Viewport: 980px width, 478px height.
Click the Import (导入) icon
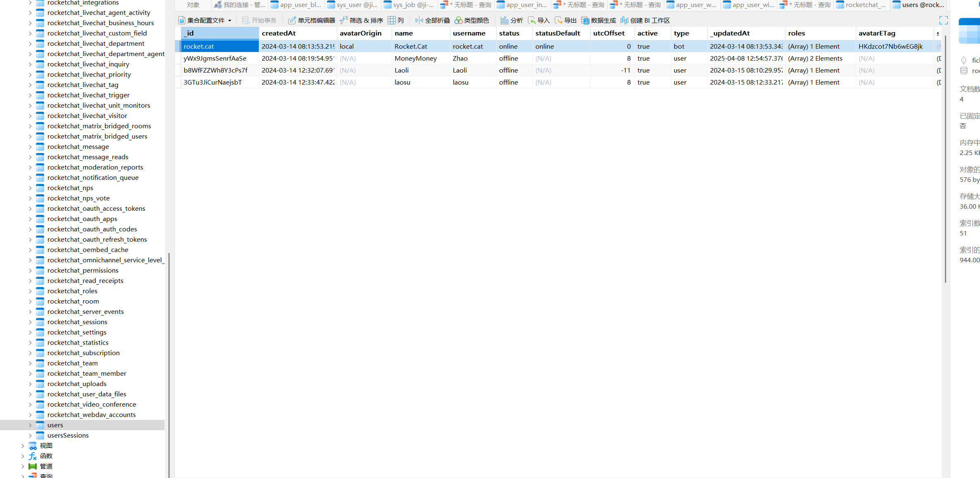point(532,20)
